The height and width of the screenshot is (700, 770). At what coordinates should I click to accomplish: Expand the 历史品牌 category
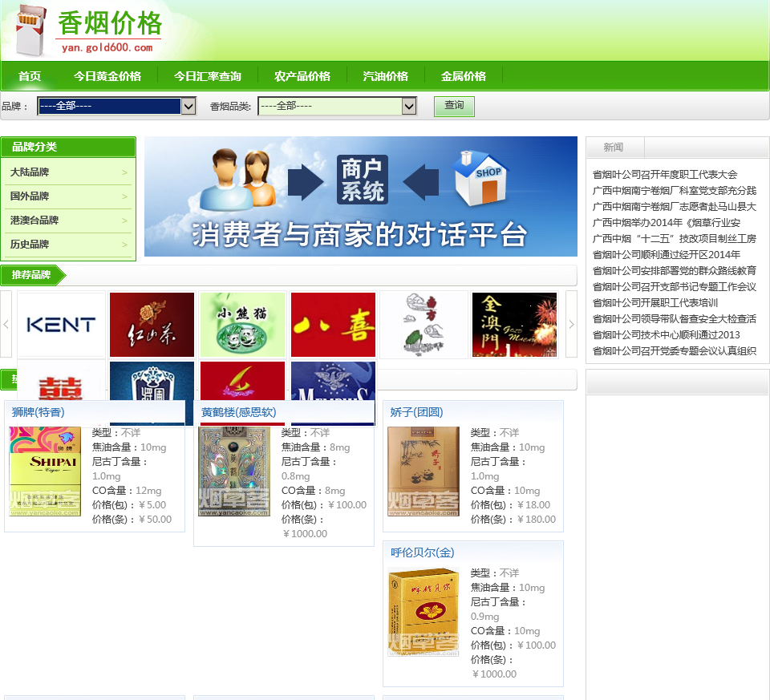pos(68,245)
